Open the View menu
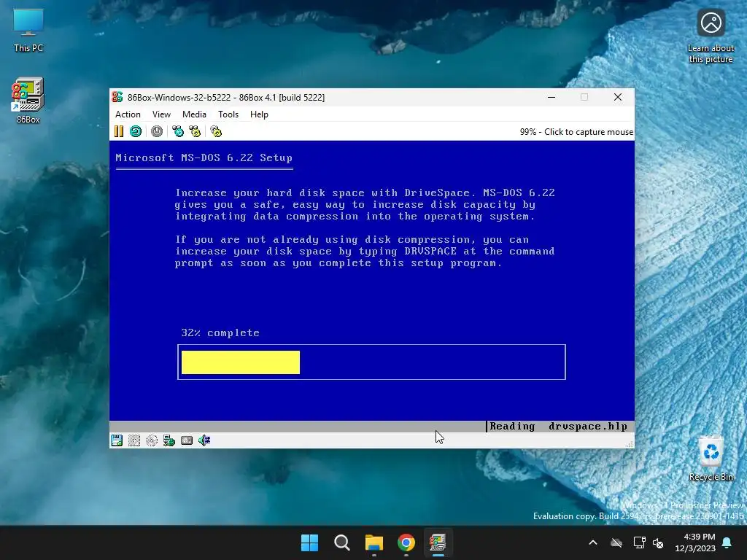 161,114
